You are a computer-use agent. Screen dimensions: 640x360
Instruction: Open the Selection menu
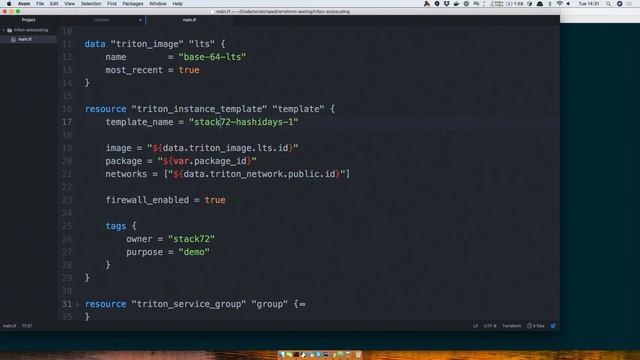pyautogui.click(x=91, y=4)
